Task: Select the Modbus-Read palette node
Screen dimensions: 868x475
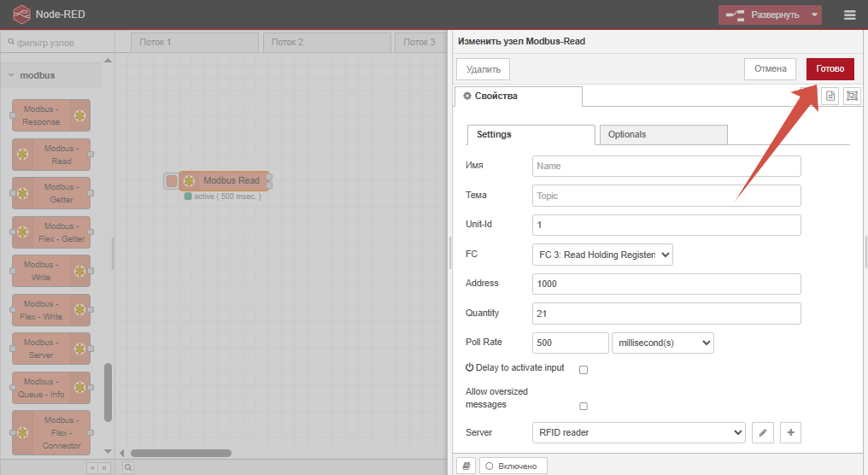Action: pyautogui.click(x=51, y=155)
